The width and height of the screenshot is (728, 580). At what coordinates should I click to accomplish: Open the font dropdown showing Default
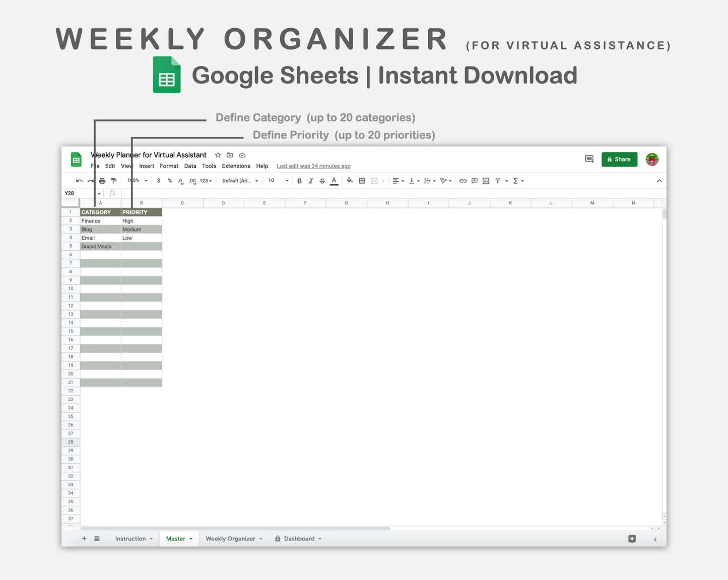point(239,180)
